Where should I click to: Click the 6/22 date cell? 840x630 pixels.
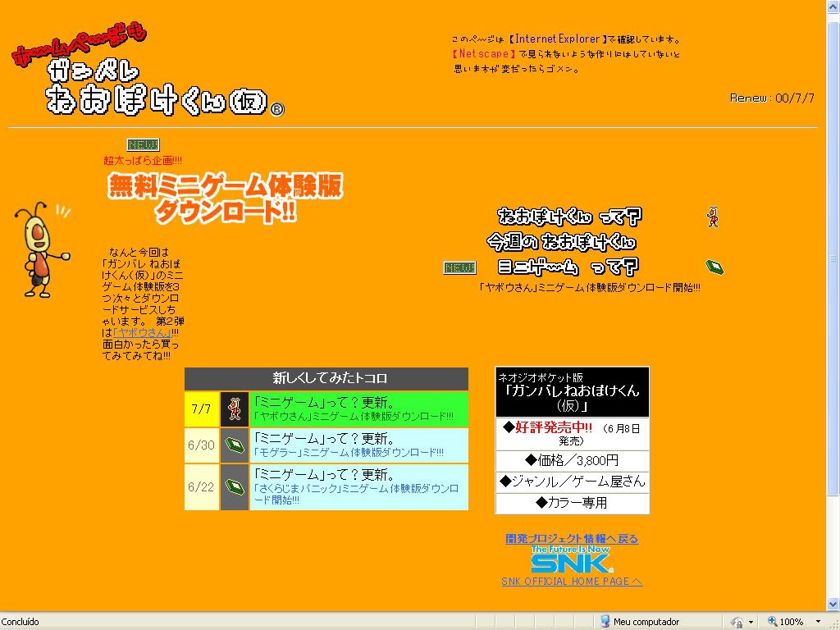202,487
